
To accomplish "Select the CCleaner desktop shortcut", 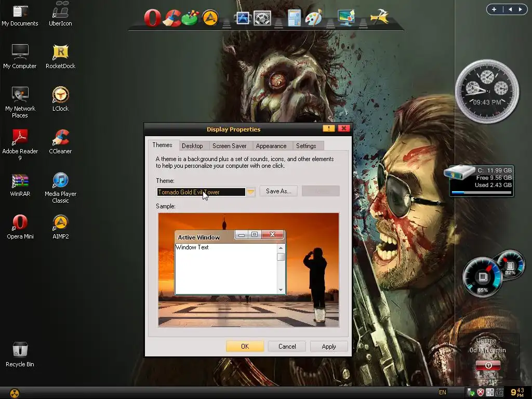I will (60, 142).
